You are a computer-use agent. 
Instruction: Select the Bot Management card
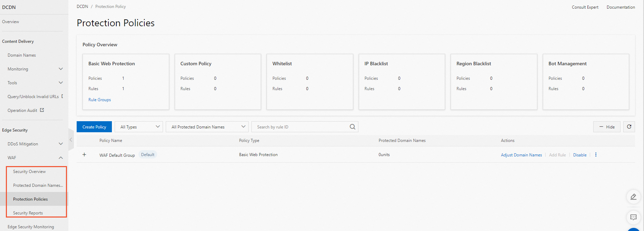coord(586,82)
